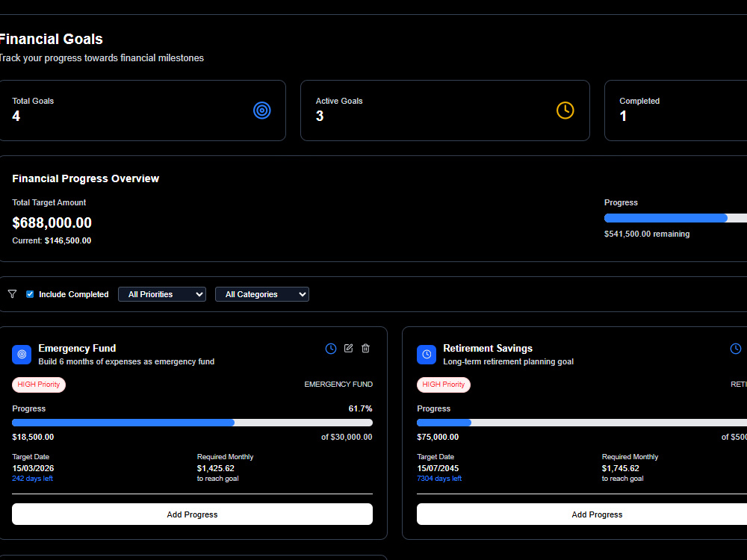This screenshot has width=747, height=560.
Task: Click the Emergency Fund progress bar
Action: coord(192,423)
